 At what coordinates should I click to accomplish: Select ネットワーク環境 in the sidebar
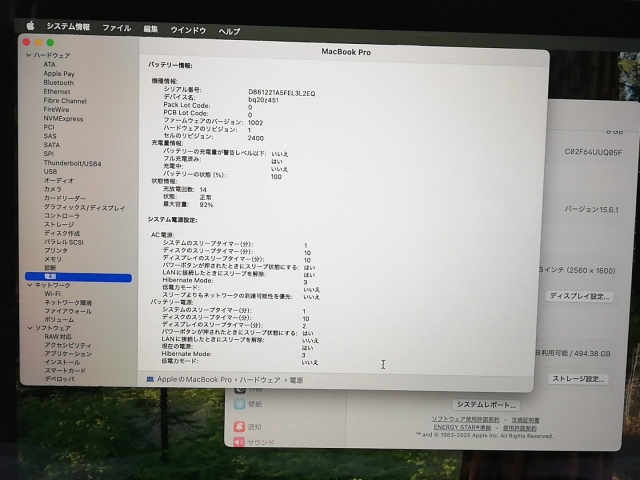tap(68, 302)
